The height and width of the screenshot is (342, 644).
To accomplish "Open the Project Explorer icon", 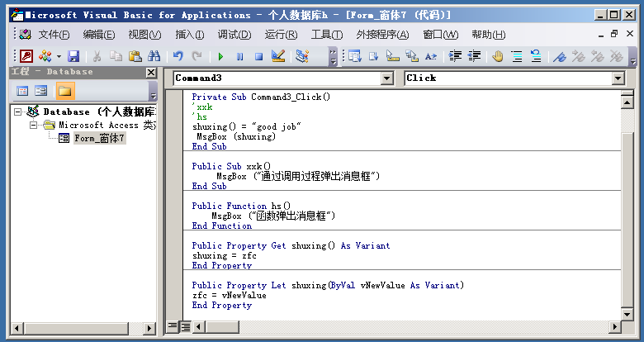I will [x=302, y=56].
